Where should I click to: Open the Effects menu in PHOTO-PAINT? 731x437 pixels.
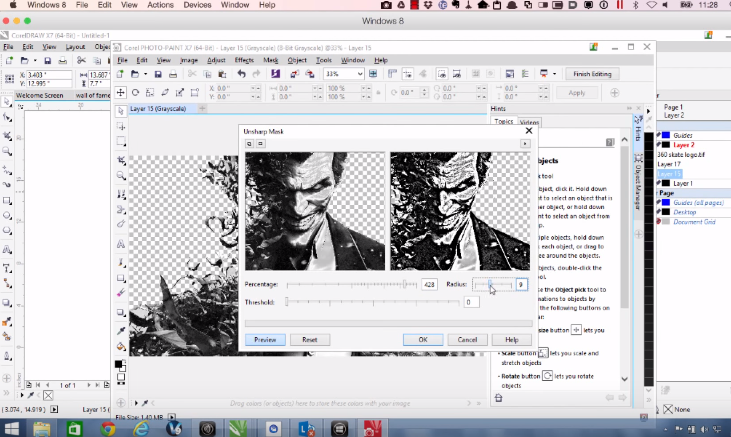click(244, 60)
